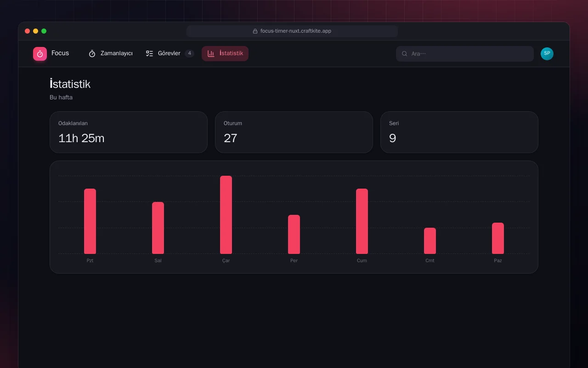The image size is (588, 368).
Task: Click the Oturum 27 stat card
Action: [294, 132]
